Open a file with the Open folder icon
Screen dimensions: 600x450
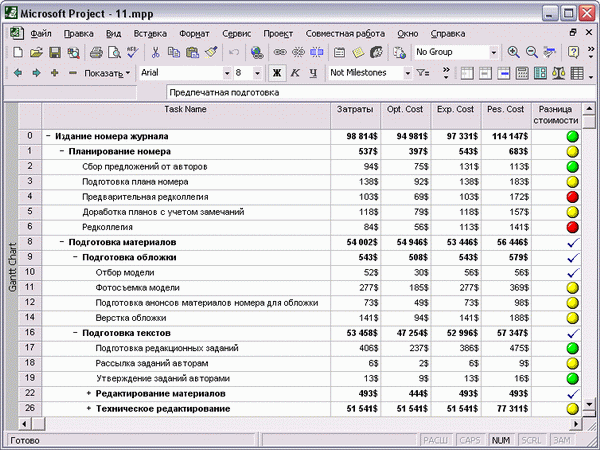(36, 52)
